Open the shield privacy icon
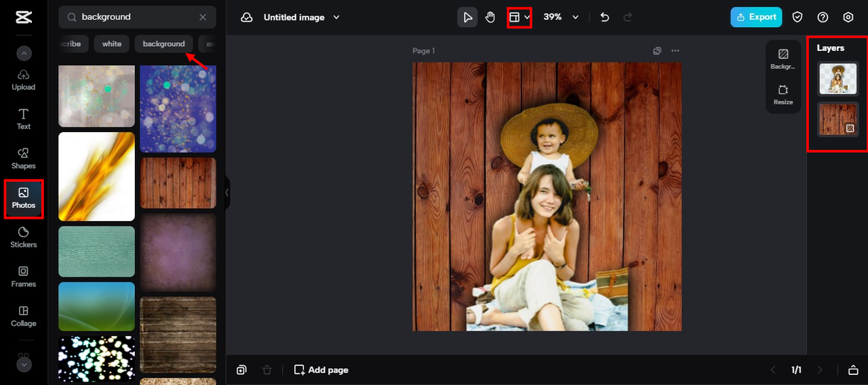This screenshot has width=868, height=385. 798,17
